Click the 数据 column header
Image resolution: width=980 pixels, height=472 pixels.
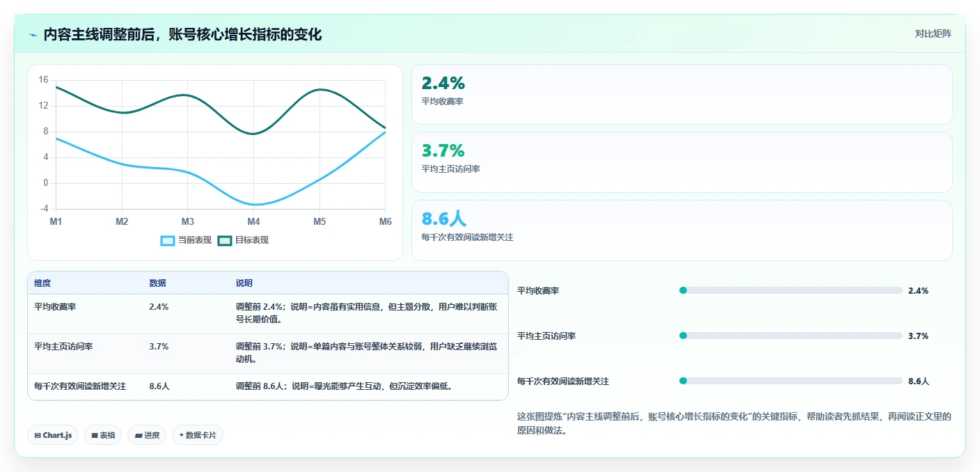pyautogui.click(x=157, y=283)
